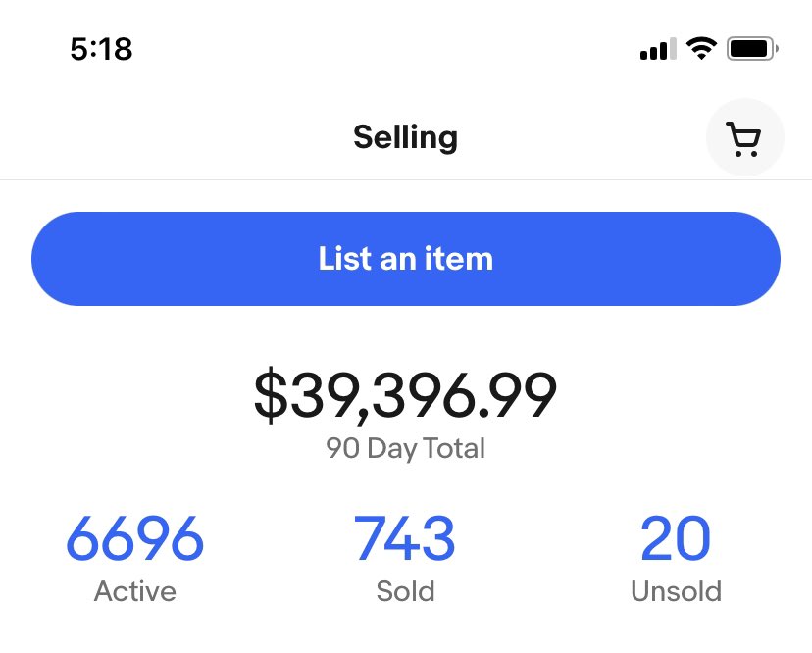Click the List an item button

click(x=405, y=259)
